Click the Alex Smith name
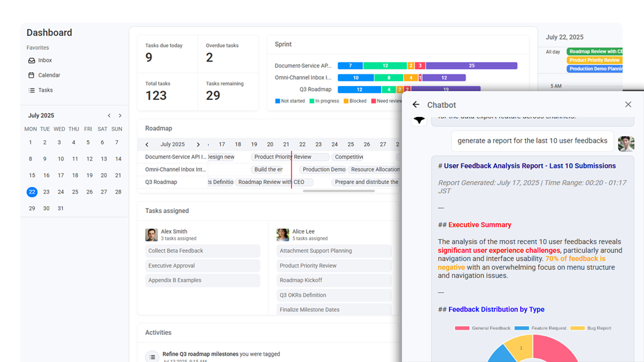The height and width of the screenshot is (362, 644). point(174,231)
